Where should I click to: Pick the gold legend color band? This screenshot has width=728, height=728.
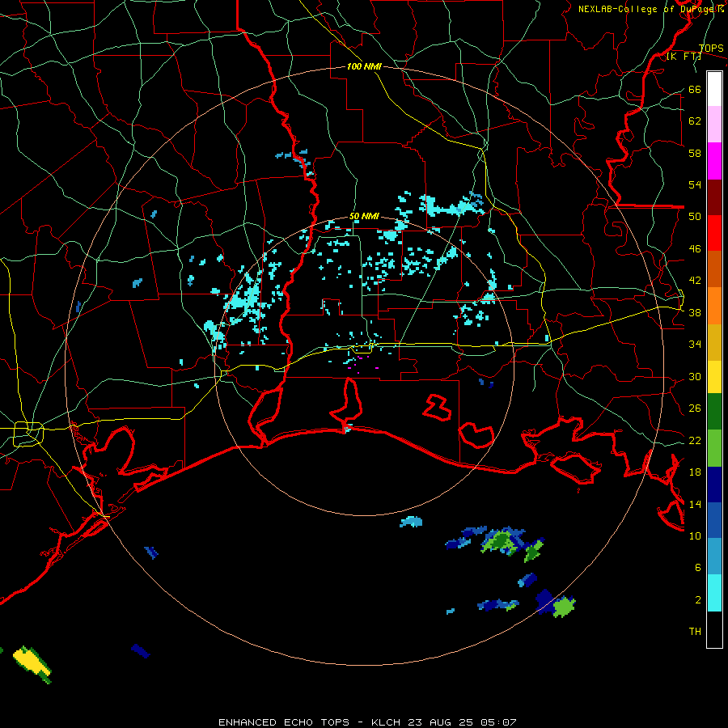pyautogui.click(x=714, y=342)
